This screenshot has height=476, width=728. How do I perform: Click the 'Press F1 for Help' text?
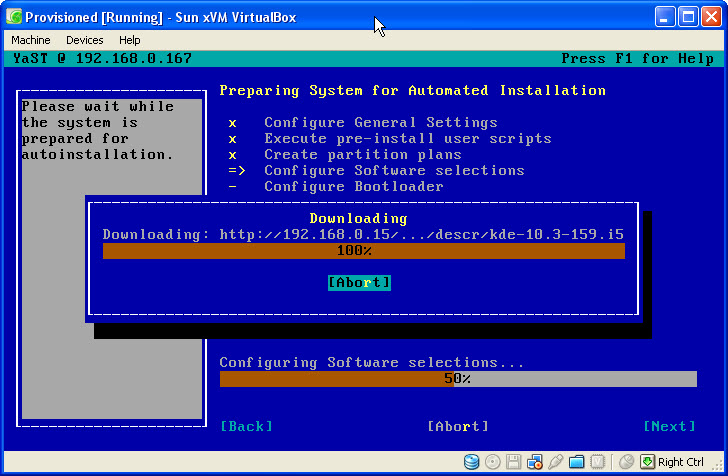pyautogui.click(x=637, y=59)
